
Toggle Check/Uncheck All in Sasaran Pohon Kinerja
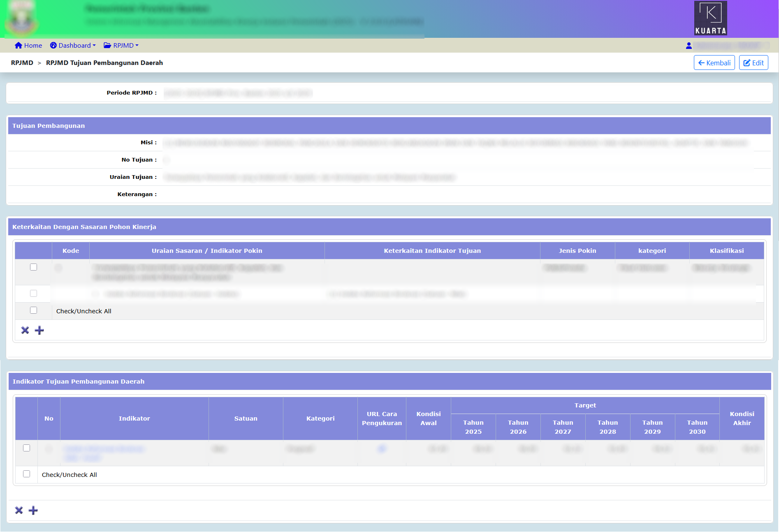coord(34,310)
